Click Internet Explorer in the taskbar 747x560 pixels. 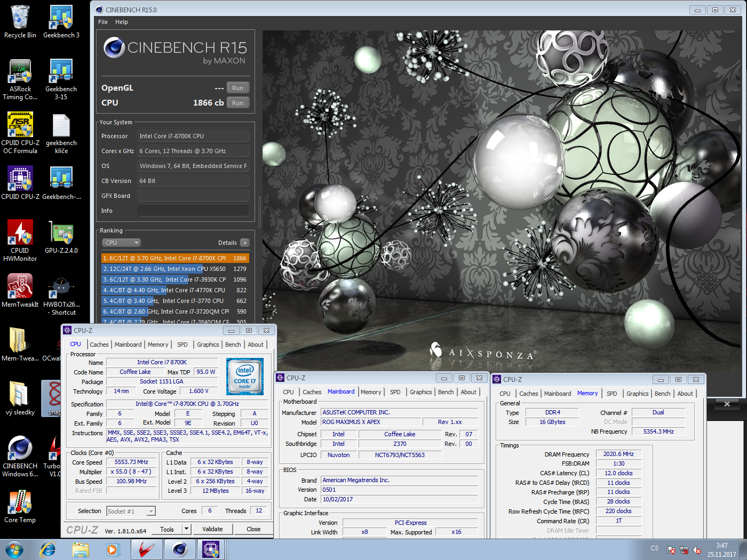pyautogui.click(x=48, y=549)
